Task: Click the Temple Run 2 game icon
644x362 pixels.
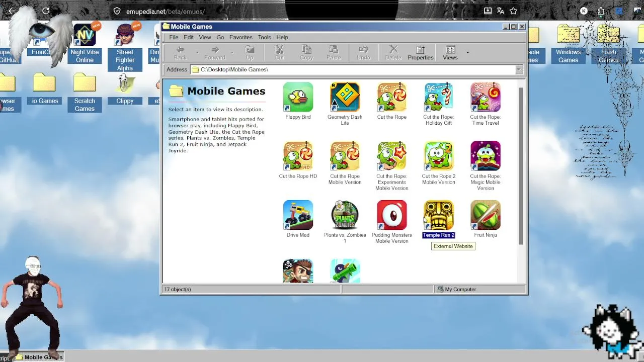Action: (438, 215)
